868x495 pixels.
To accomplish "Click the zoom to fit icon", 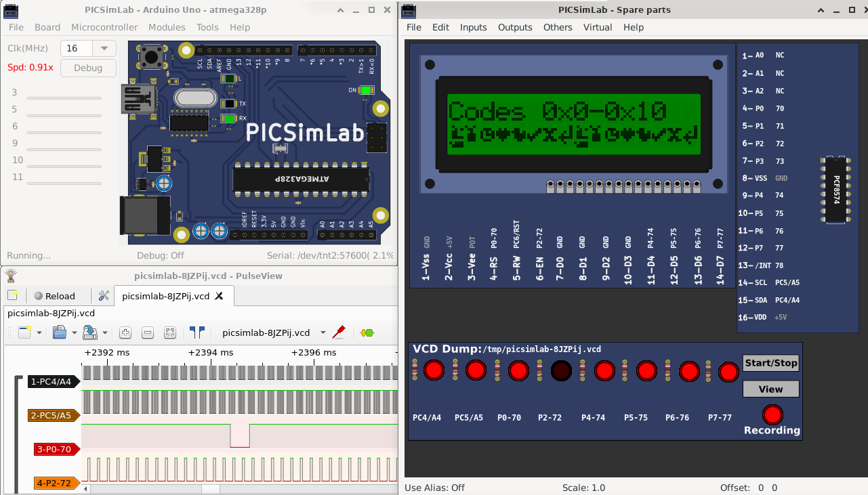I will tap(170, 332).
